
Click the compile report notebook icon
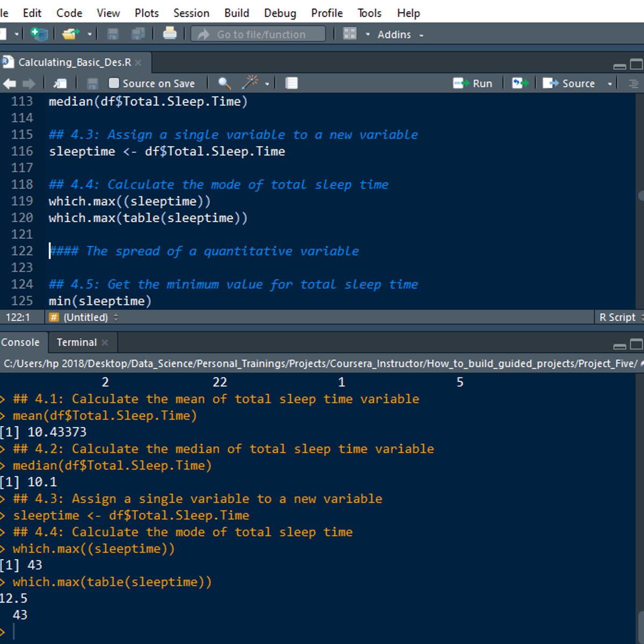click(x=291, y=83)
